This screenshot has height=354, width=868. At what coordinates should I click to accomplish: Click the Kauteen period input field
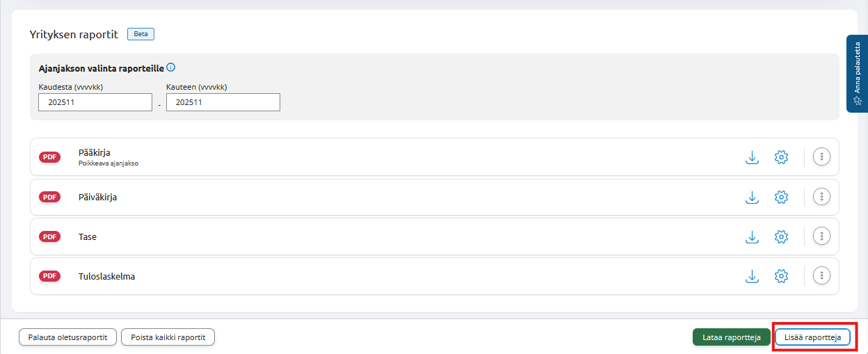coord(223,102)
